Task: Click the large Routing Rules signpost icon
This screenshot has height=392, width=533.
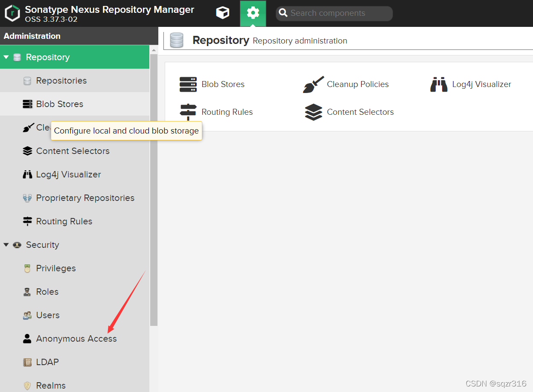Action: click(188, 113)
